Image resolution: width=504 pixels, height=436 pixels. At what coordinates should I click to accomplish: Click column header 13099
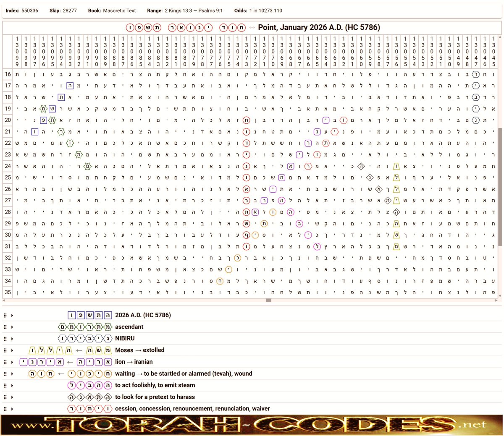[17, 52]
